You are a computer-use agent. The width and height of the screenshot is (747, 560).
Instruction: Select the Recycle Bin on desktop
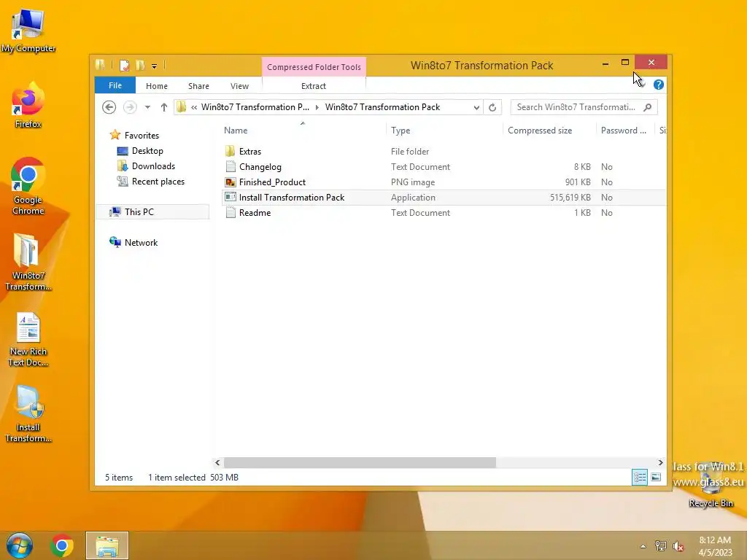[x=711, y=486]
